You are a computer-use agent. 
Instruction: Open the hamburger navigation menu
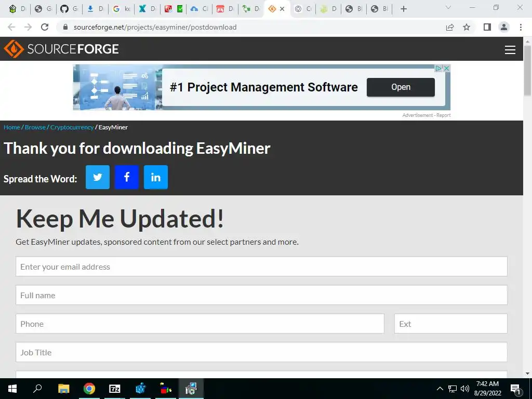(510, 49)
